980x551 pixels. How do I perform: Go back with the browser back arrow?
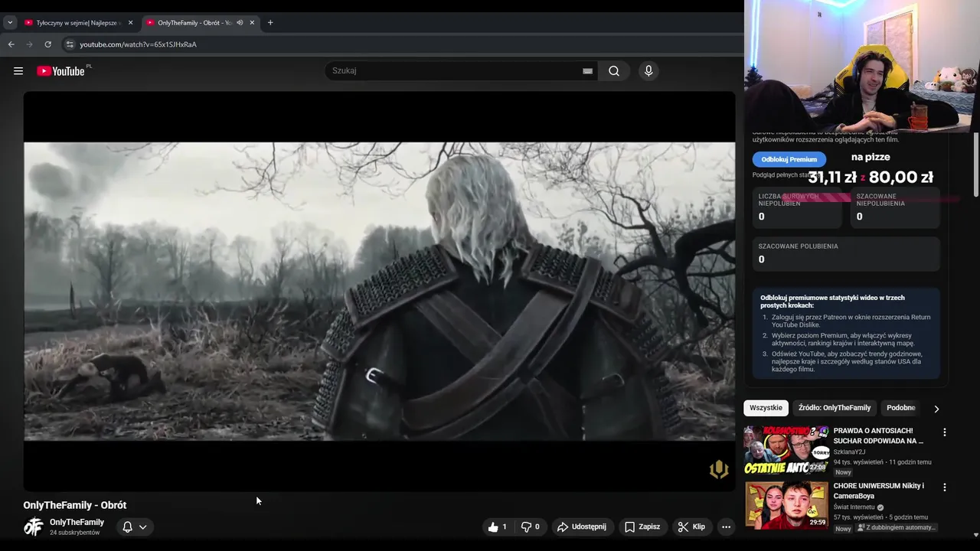click(11, 44)
